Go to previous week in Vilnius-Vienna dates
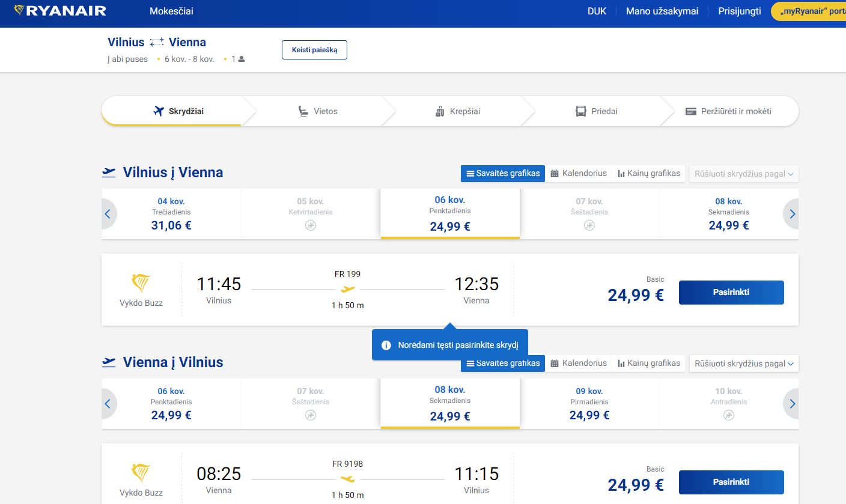The image size is (846, 504). 108,214
